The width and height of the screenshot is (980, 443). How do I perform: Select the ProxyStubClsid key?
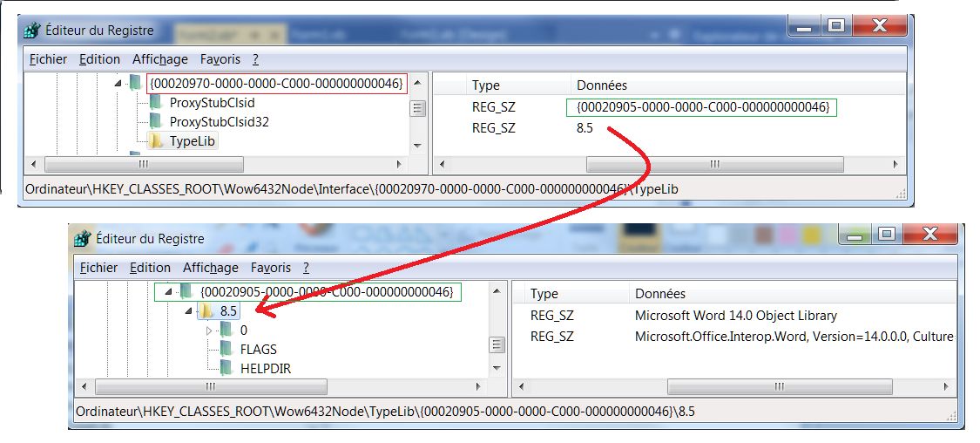pos(212,103)
